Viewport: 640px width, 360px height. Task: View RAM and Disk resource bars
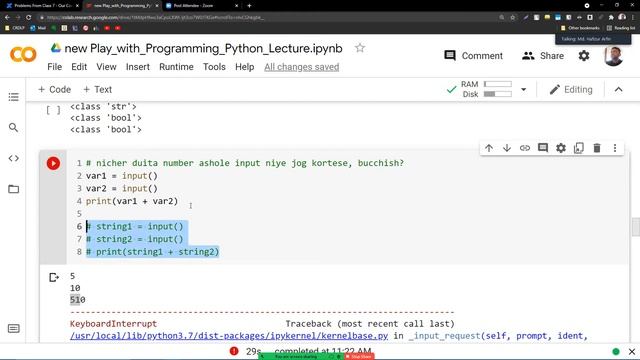pos(486,89)
